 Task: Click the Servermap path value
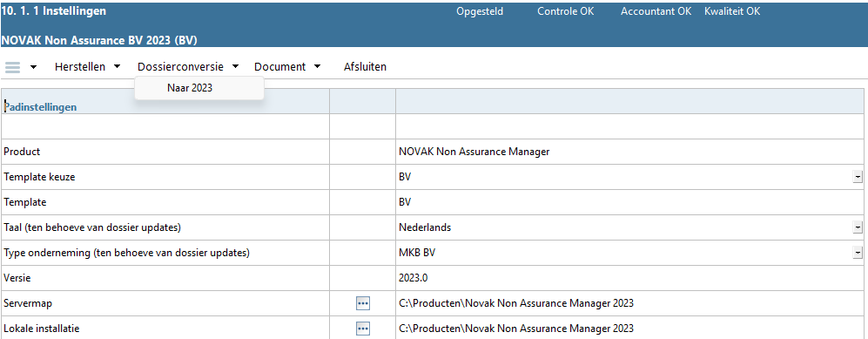[516, 303]
